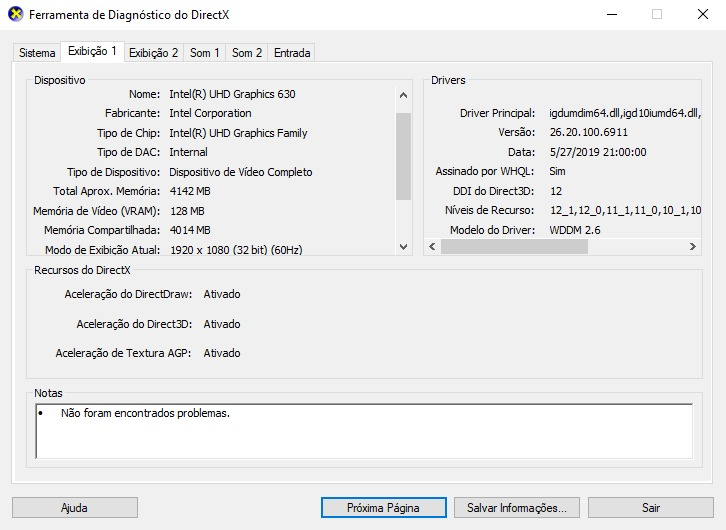The image size is (726, 530).
Task: Click the DDI do Direct3D value '12'
Action: 556,191
